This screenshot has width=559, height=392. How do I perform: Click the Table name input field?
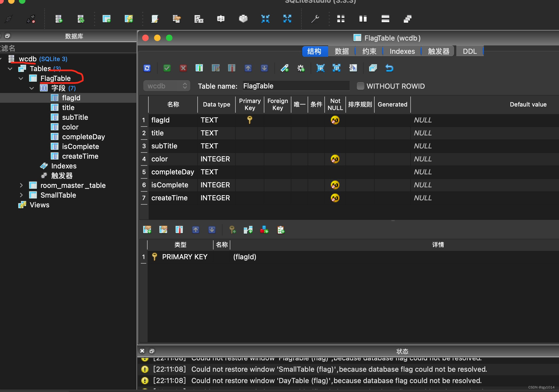(296, 86)
